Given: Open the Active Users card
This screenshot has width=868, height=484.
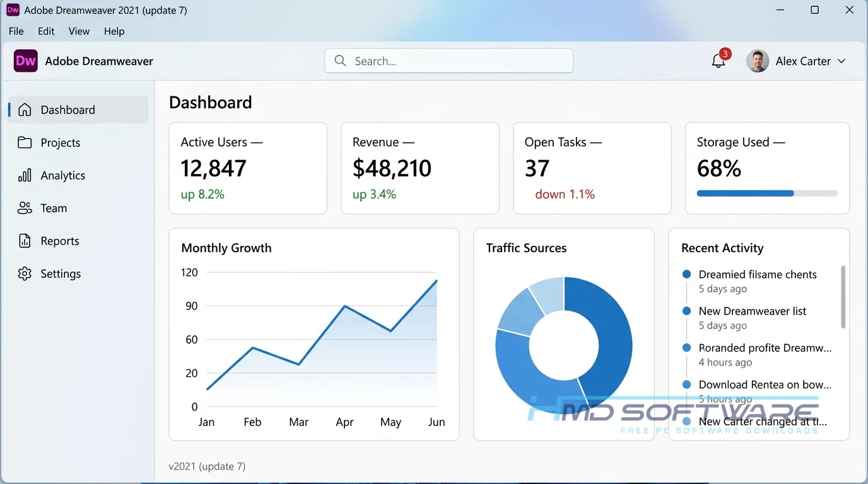Looking at the screenshot, I should [248, 168].
